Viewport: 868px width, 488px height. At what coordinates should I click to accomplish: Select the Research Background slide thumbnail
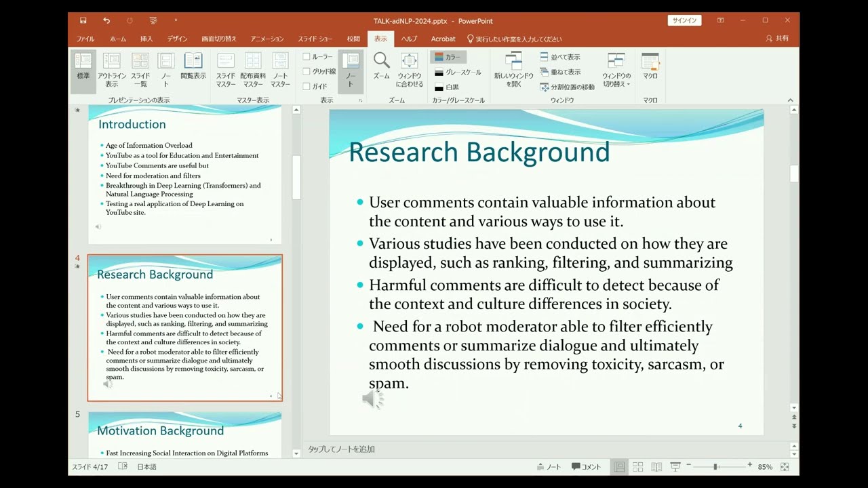184,328
